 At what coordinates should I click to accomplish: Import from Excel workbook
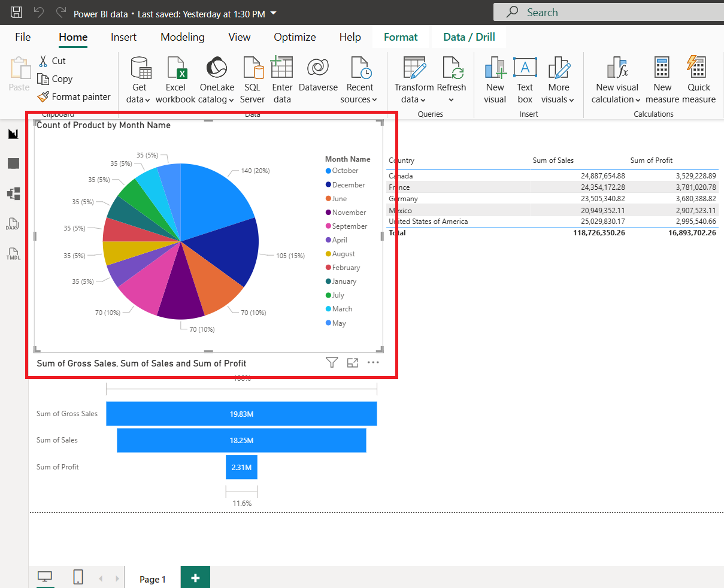tap(175, 80)
